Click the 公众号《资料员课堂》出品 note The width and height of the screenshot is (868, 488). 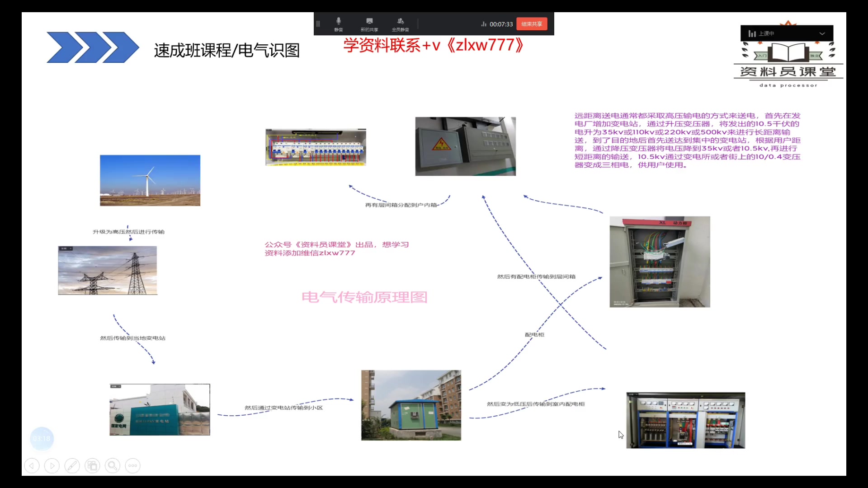[x=337, y=249]
